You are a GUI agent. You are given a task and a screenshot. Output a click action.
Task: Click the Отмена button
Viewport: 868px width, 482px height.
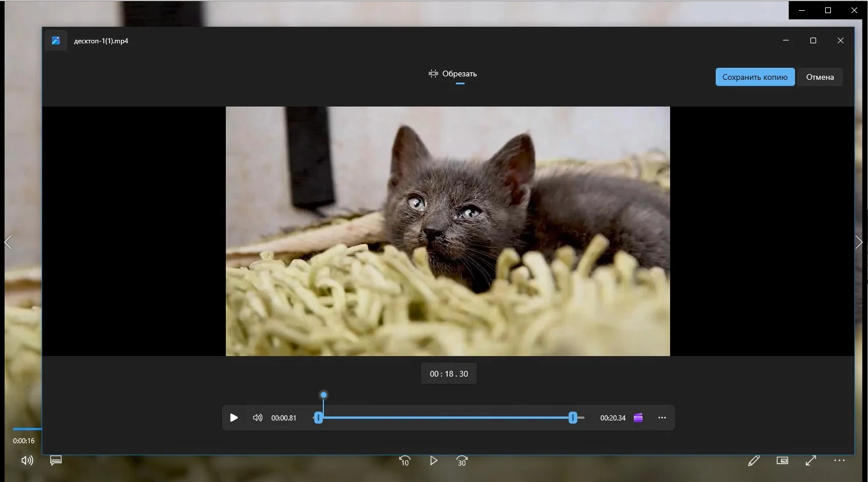pos(820,77)
